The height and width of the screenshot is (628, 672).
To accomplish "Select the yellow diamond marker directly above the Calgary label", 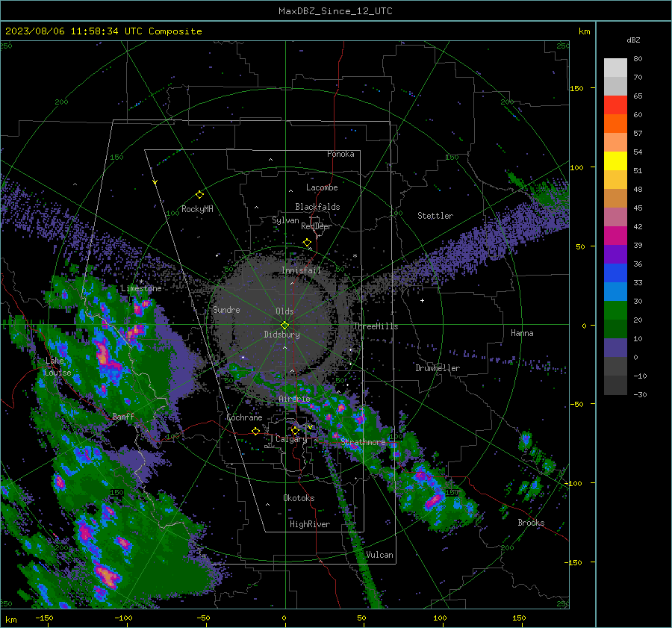I will click(295, 430).
